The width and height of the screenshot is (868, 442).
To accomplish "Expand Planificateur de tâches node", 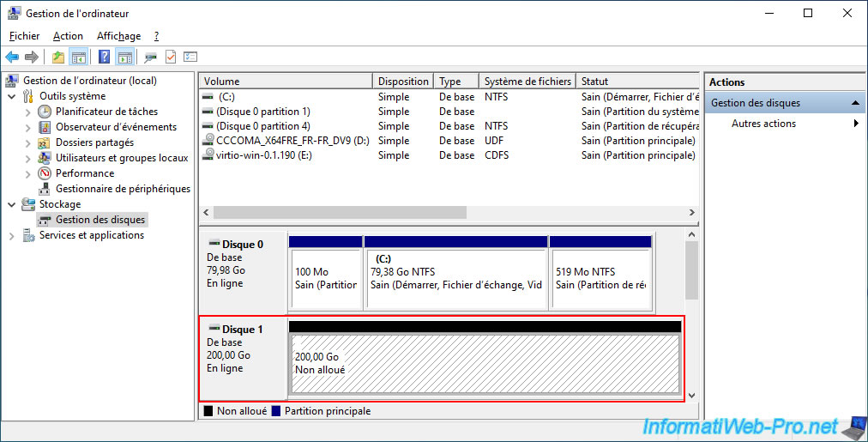I will pyautogui.click(x=27, y=112).
